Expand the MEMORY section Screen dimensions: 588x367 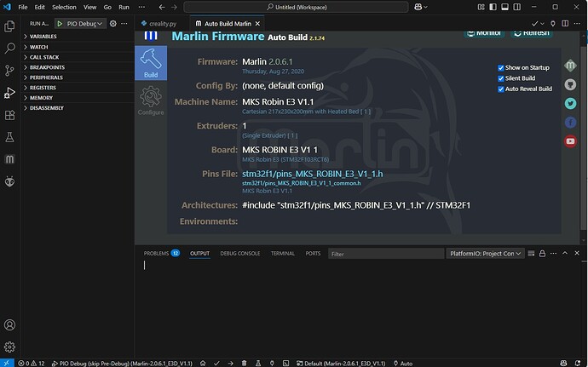pyautogui.click(x=78, y=97)
